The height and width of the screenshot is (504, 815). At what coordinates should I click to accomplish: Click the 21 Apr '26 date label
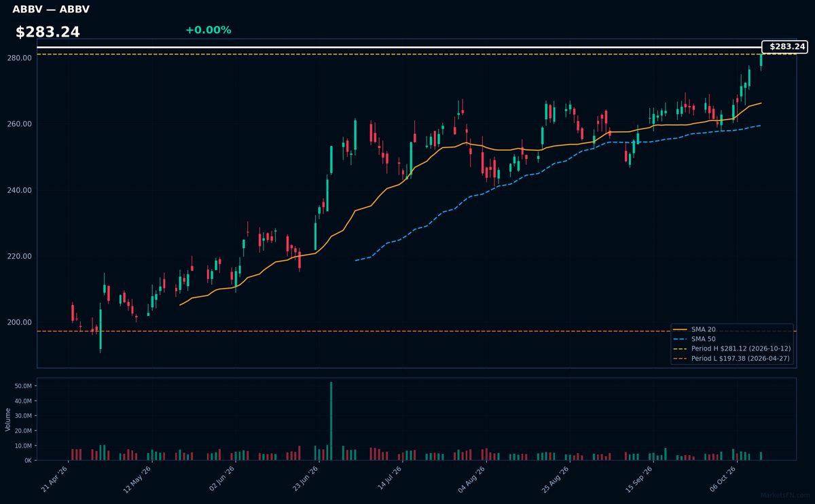pos(55,479)
